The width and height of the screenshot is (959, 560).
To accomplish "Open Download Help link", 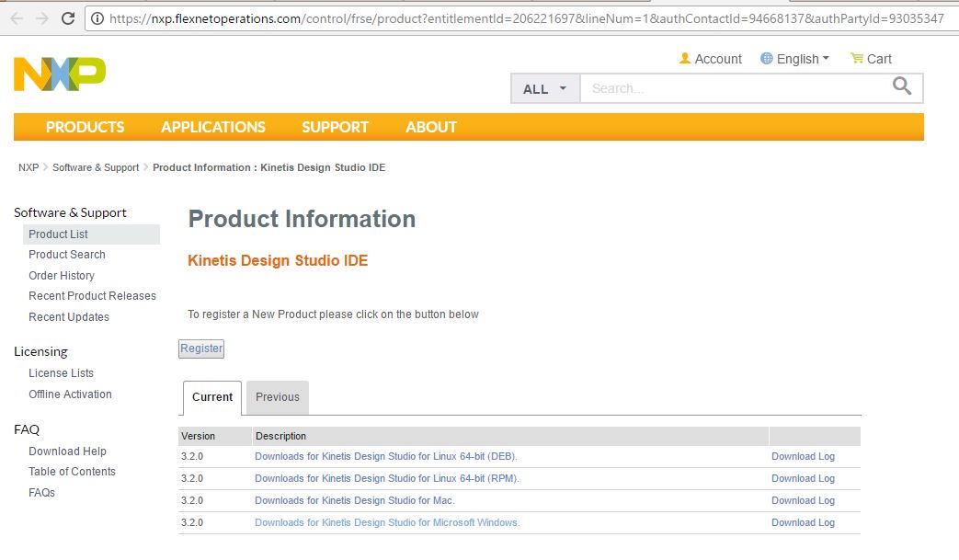I will pos(67,451).
